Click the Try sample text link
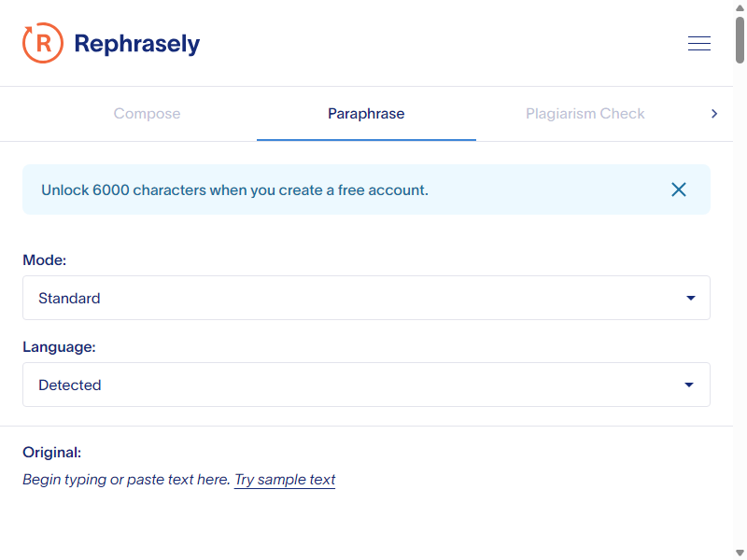Viewport: 747px width, 560px height. tap(285, 480)
